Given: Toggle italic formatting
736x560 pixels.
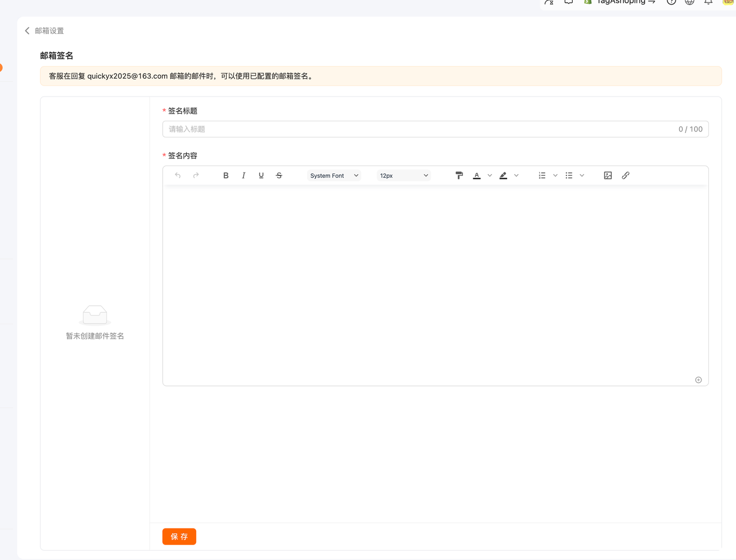Looking at the screenshot, I should (244, 175).
